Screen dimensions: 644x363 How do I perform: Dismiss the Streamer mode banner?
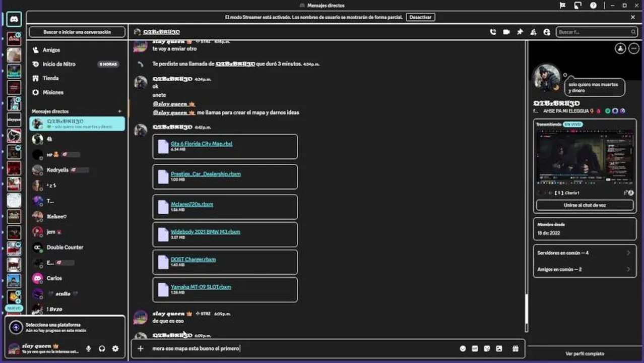coord(633,17)
